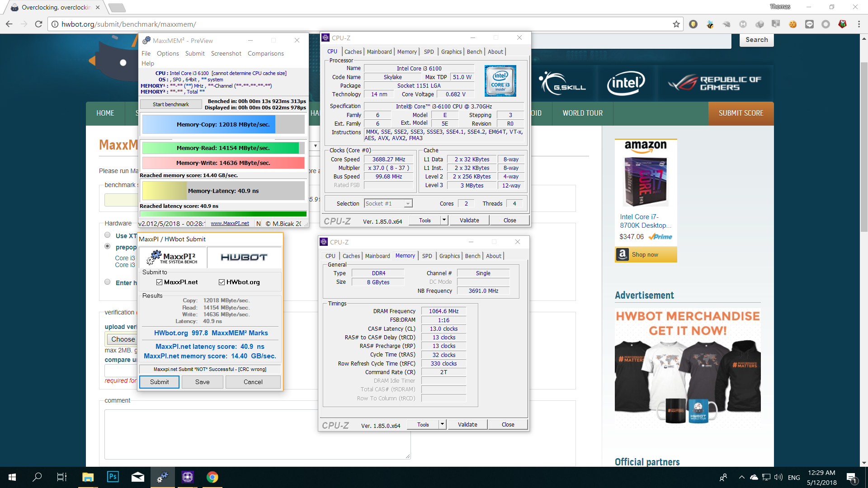Open Bench tab in lower CPU-Z

point(472,256)
